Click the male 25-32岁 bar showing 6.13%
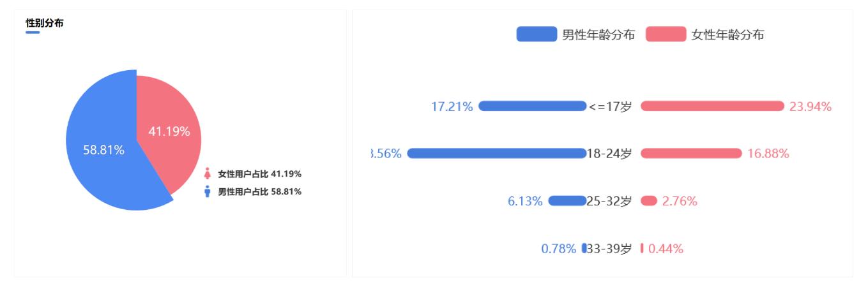The height and width of the screenshot is (287, 868). point(567,201)
